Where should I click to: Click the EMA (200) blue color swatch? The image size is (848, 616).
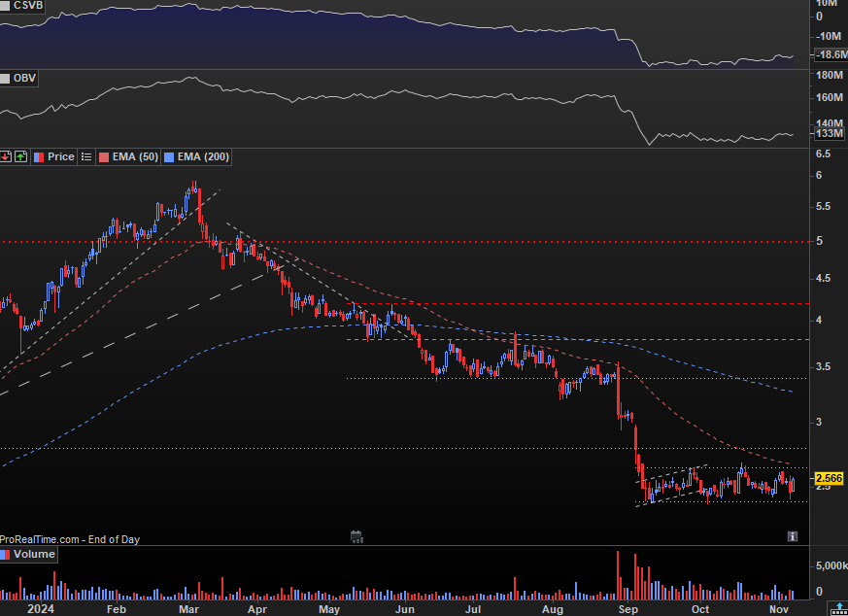169,157
